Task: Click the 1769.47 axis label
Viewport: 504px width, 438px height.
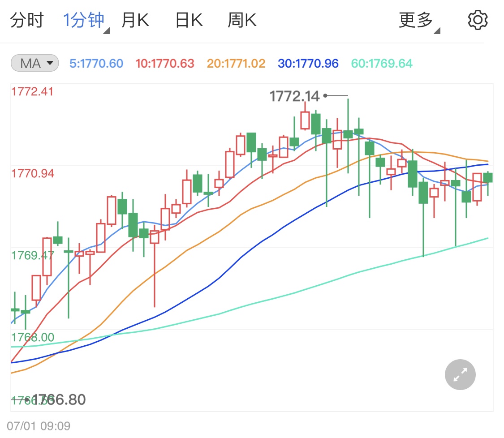Action: pos(33,255)
